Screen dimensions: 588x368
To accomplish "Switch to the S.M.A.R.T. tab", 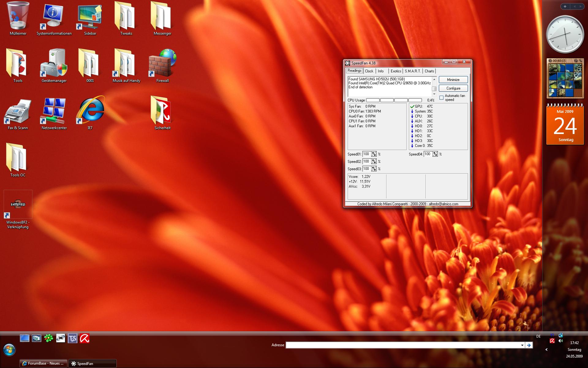I will point(413,71).
